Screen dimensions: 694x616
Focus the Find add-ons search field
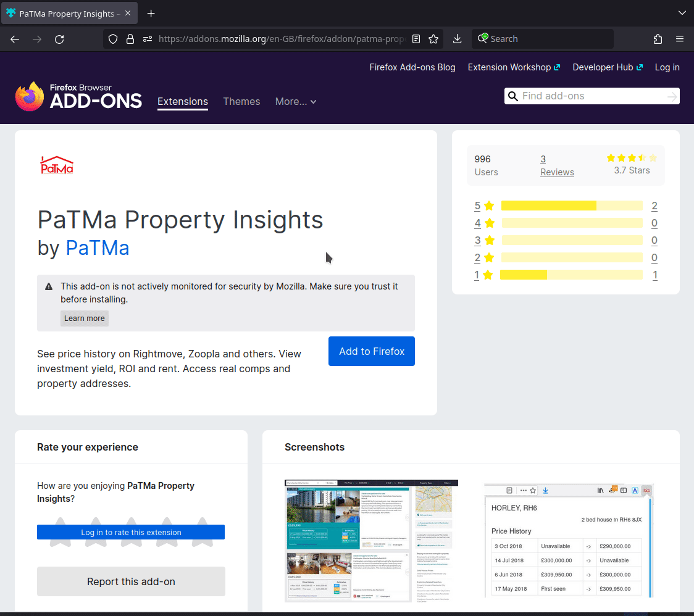pos(592,96)
